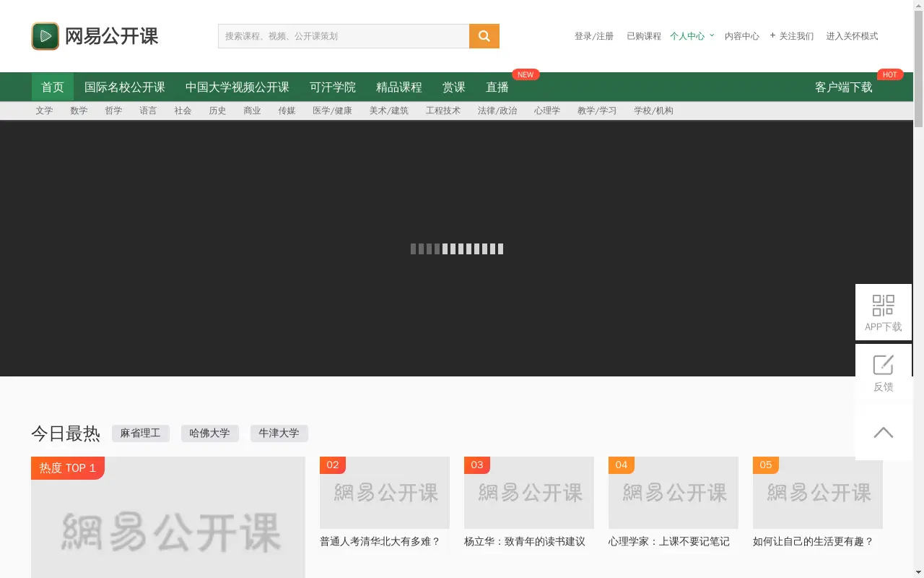
Task: Open the APP下载 QR code icon
Action: [884, 305]
